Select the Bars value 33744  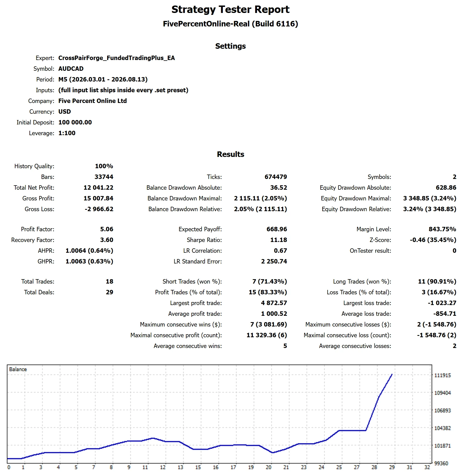pos(104,177)
